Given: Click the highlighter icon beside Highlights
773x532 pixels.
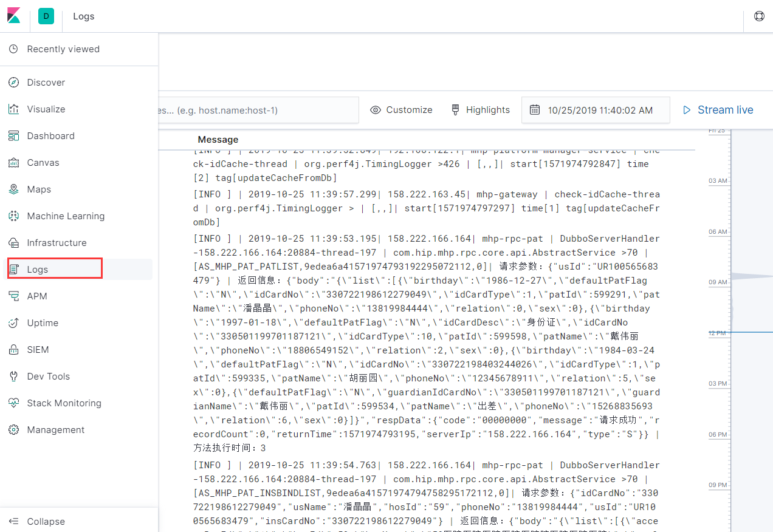Looking at the screenshot, I should coord(455,110).
